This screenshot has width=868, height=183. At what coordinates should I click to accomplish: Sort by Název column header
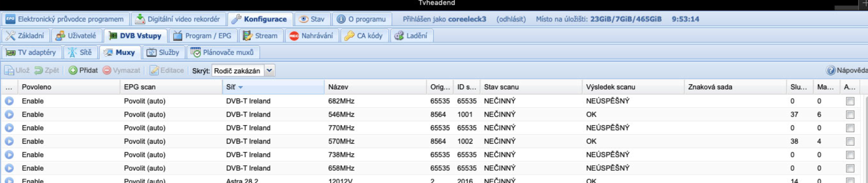point(374,87)
